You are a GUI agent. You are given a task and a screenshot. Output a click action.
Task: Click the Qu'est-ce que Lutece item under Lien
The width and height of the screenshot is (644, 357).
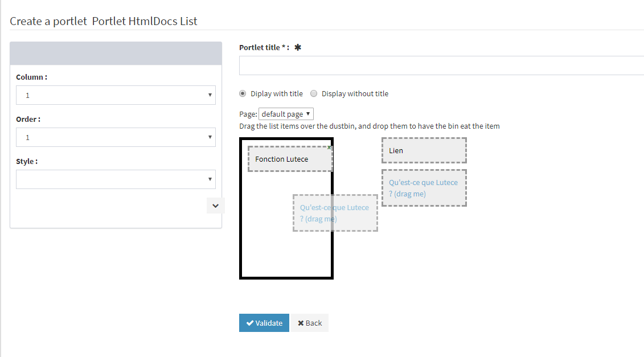click(424, 188)
